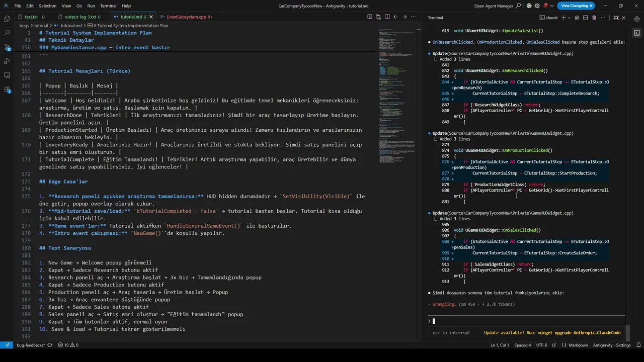Open the Remote Explorer icon in activity bar

point(7,75)
